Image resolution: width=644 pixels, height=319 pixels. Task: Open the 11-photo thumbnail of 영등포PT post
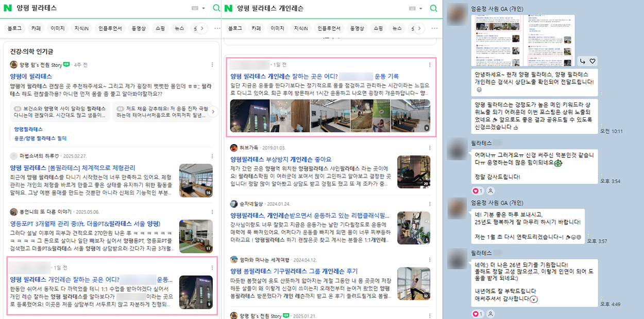click(x=196, y=236)
